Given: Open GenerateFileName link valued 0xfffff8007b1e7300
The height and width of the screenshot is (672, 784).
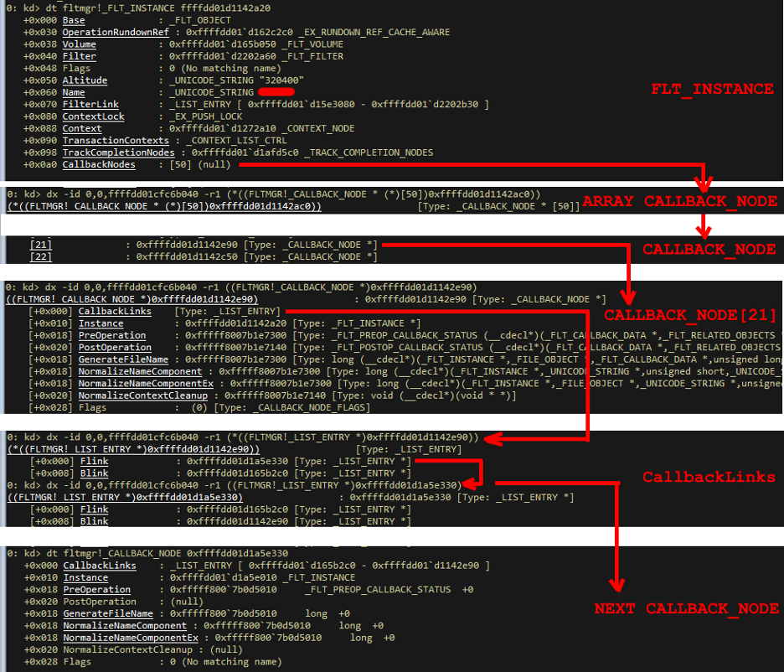Looking at the screenshot, I should pos(123,359).
